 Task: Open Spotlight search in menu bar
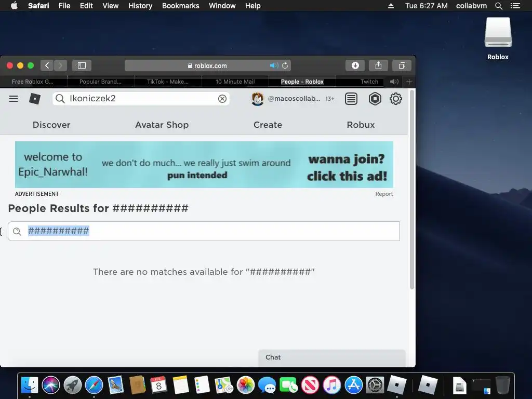(499, 6)
